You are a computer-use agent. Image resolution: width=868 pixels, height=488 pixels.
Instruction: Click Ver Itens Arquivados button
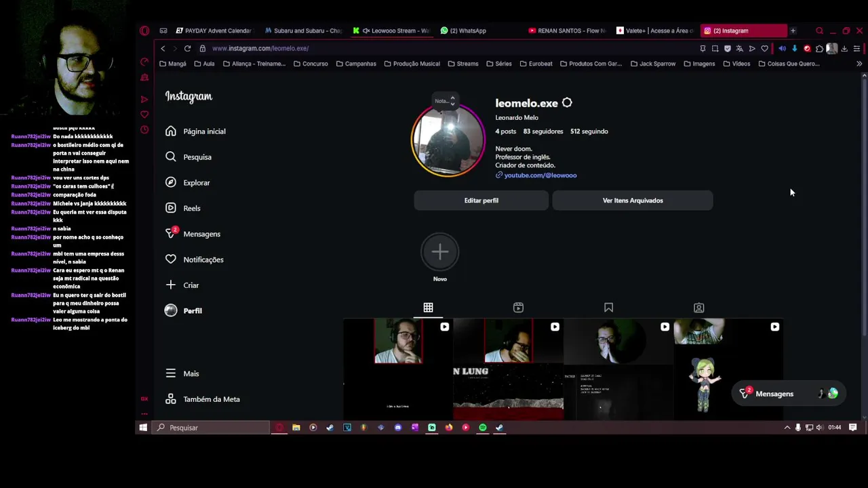pyautogui.click(x=633, y=201)
